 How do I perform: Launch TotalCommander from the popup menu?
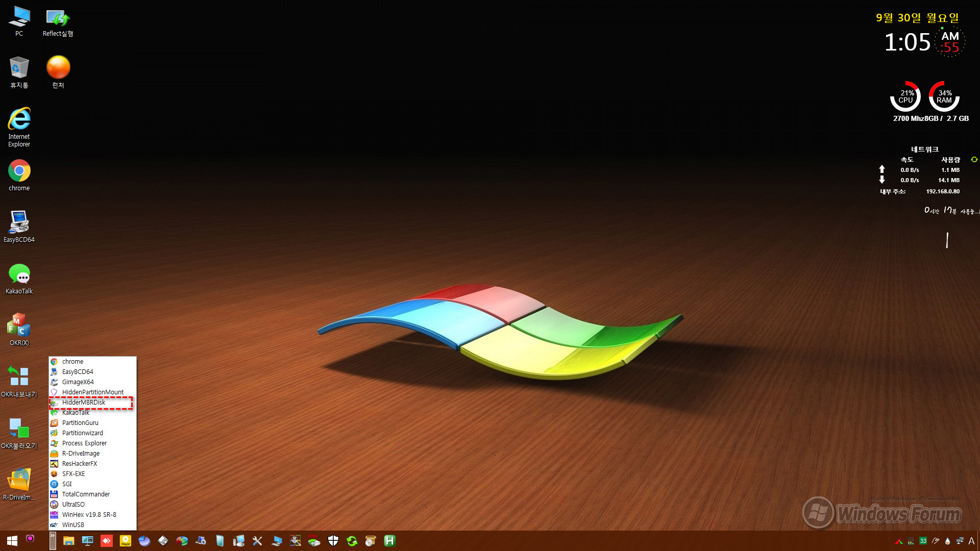point(92,494)
